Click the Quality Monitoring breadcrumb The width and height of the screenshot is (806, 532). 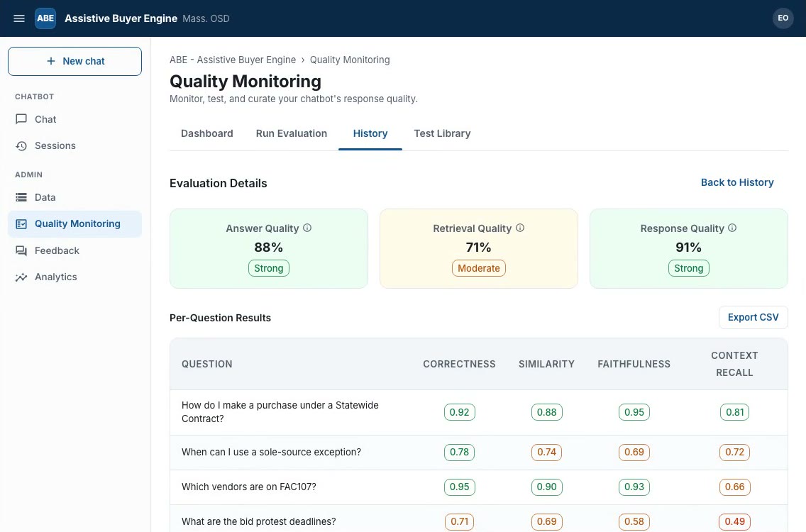350,60
